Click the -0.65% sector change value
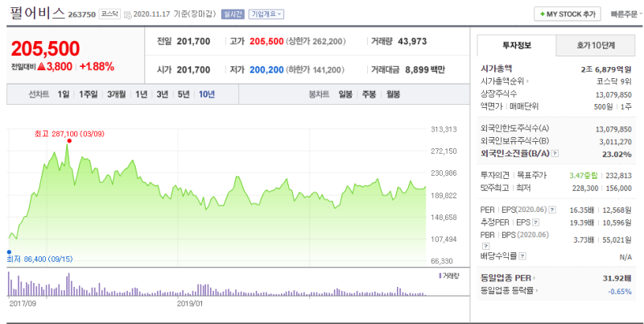The height and width of the screenshot is (324, 644). [x=620, y=291]
